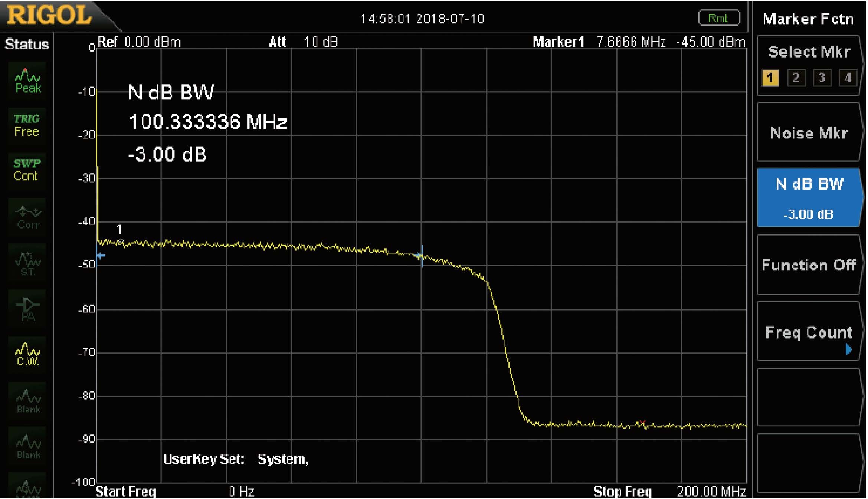Click the Ref 0.00 dBm readout
868x499 pixels.
(139, 42)
